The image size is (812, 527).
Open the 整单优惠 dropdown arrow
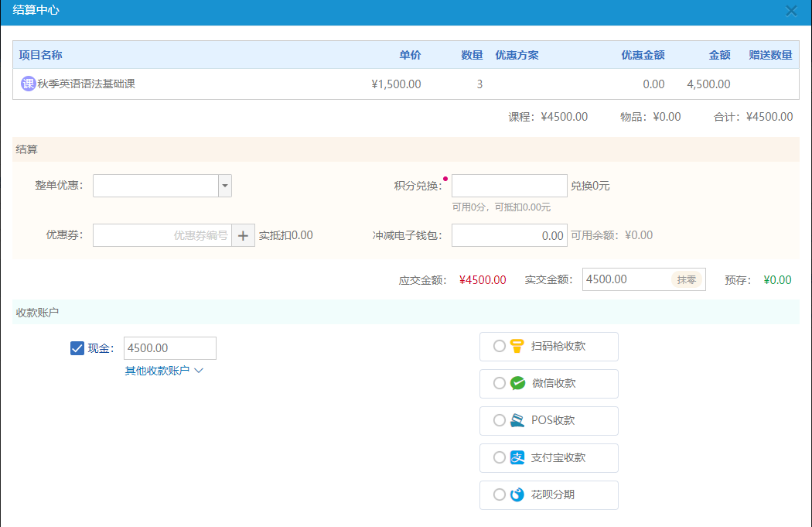coord(225,186)
